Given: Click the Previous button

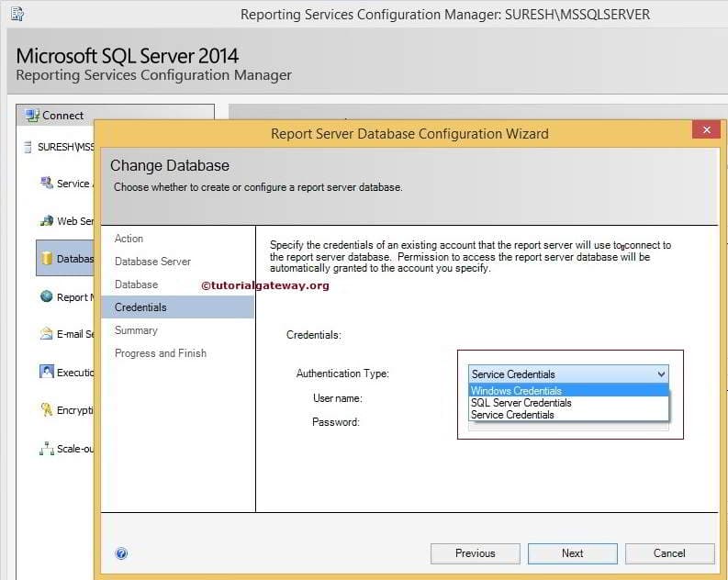Looking at the screenshot, I should (x=475, y=553).
